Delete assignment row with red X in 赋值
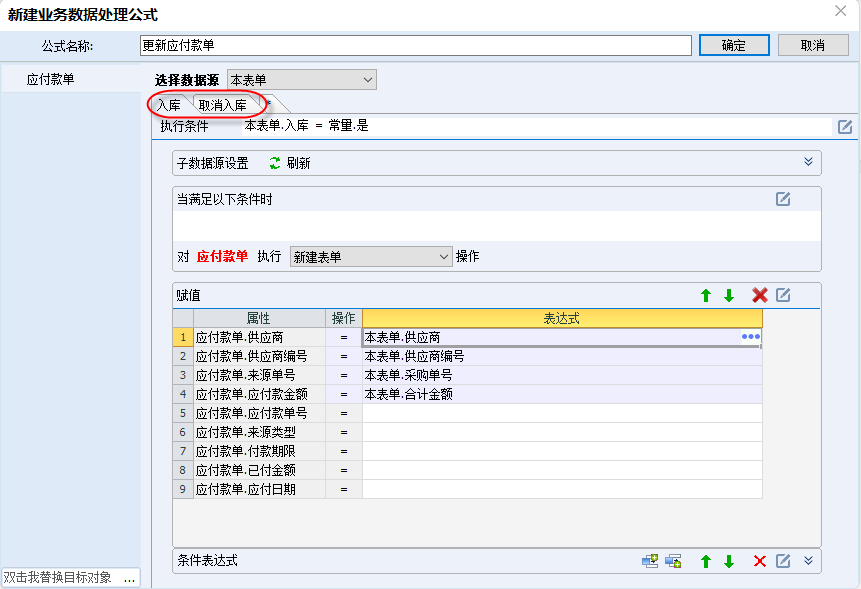This screenshot has width=861, height=589. coord(760,295)
